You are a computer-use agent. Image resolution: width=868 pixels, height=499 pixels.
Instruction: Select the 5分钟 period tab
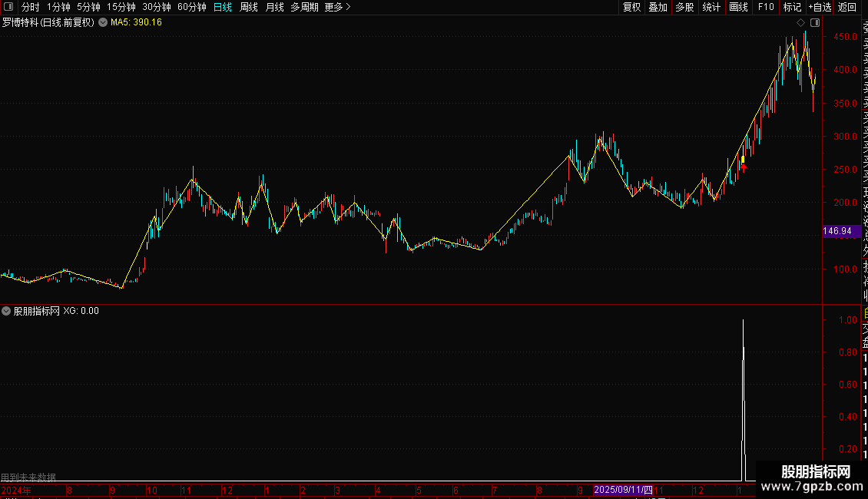[x=88, y=7]
